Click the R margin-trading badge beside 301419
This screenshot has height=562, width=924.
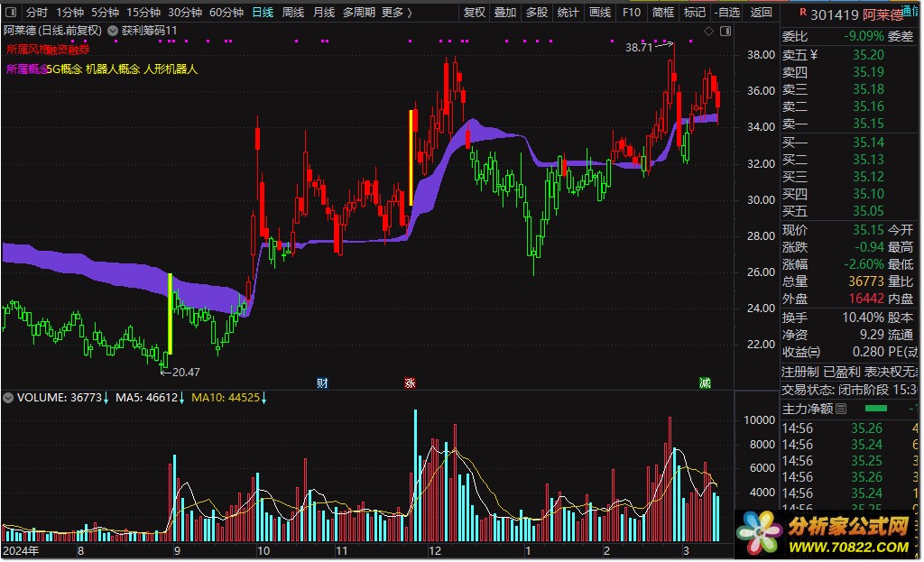click(802, 12)
